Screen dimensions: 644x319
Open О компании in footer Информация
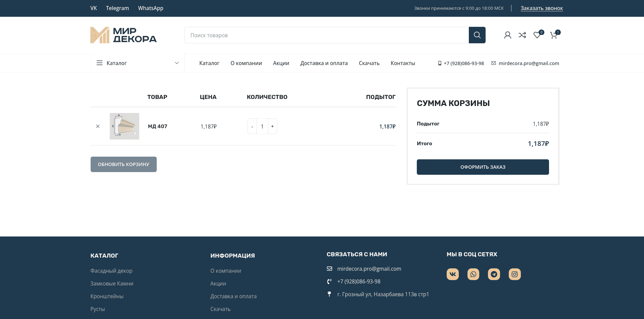(226, 271)
